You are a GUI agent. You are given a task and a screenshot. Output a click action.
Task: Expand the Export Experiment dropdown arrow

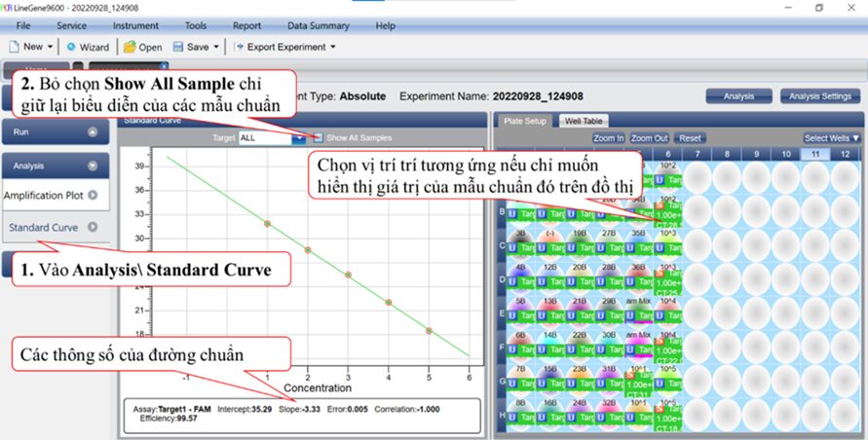(x=333, y=47)
